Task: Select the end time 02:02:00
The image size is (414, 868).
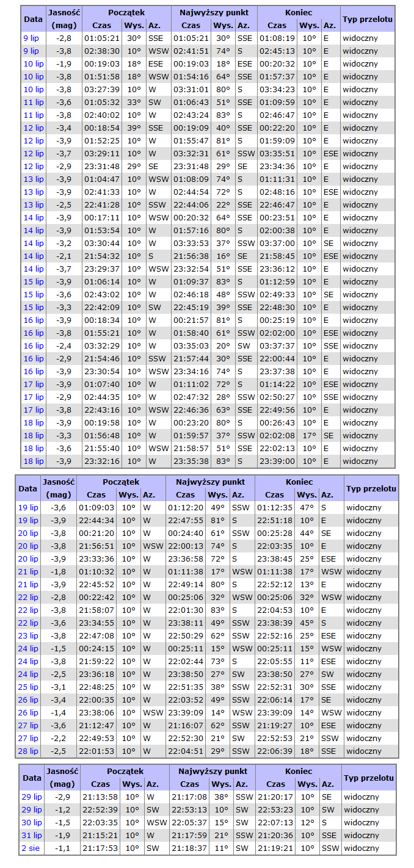Action: pos(277,333)
